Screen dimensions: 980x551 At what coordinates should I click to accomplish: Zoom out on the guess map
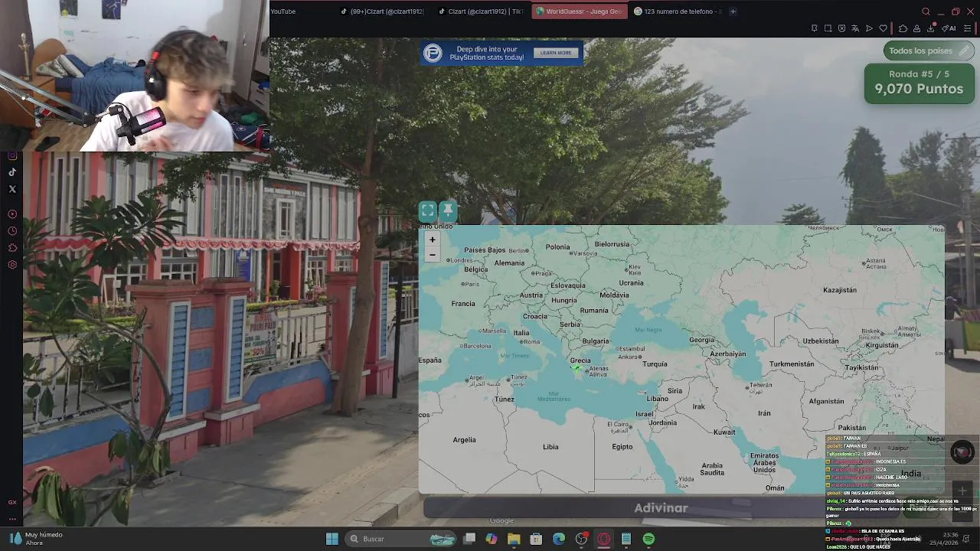click(432, 255)
